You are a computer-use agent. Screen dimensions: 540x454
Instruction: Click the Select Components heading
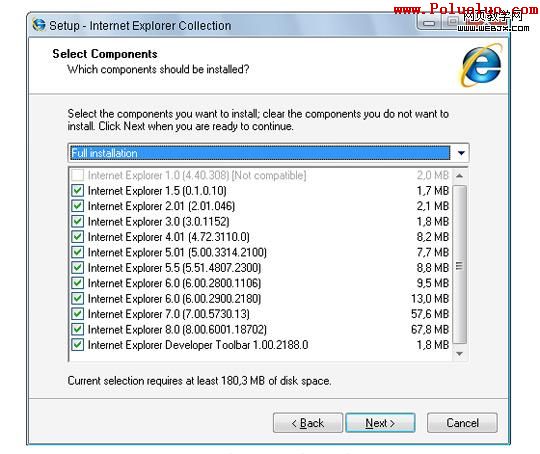pos(105,54)
